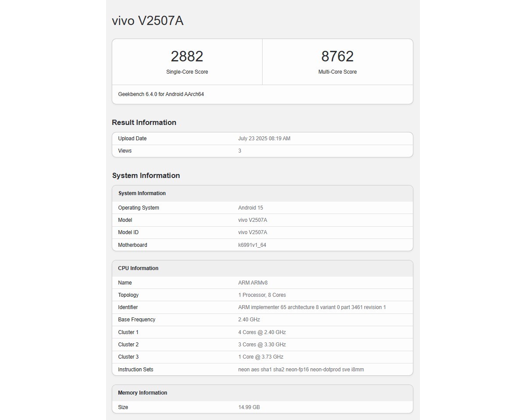Viewport: 526px width, 420px height.
Task: Click the Cluster 3 value 1 Core @ 3.73 GHz
Action: pyautogui.click(x=260, y=357)
